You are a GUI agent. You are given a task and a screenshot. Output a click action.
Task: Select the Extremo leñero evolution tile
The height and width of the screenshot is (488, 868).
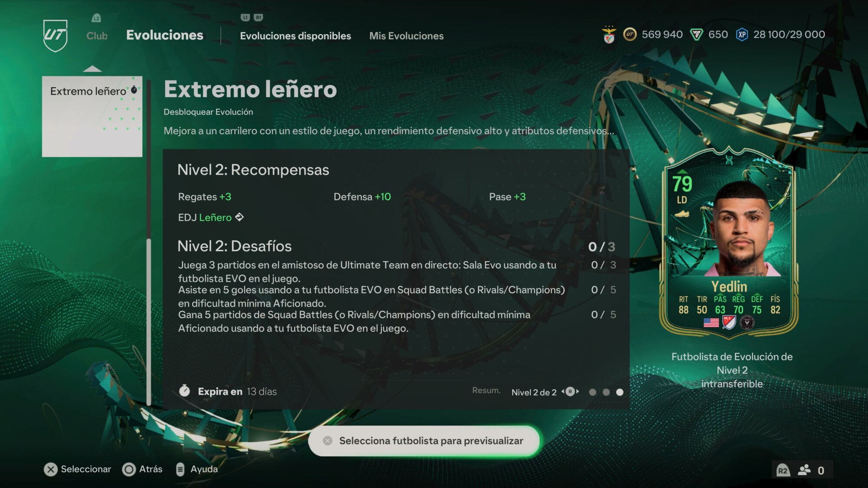tap(92, 116)
